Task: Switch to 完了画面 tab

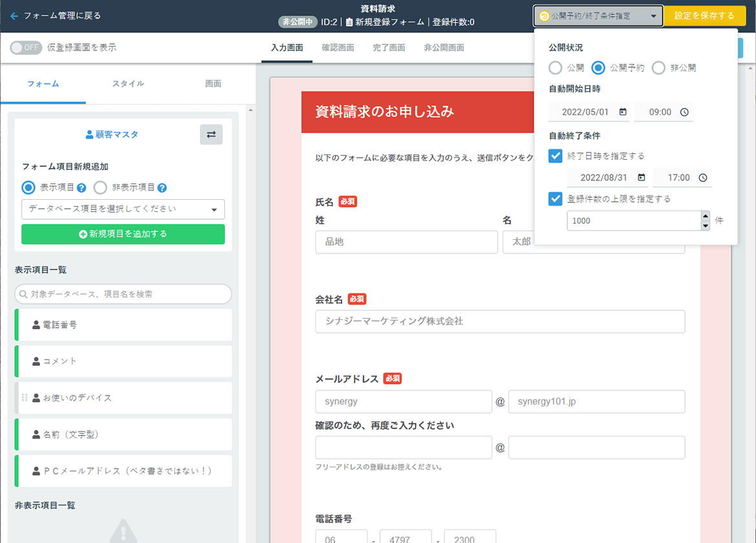Action: coord(388,48)
